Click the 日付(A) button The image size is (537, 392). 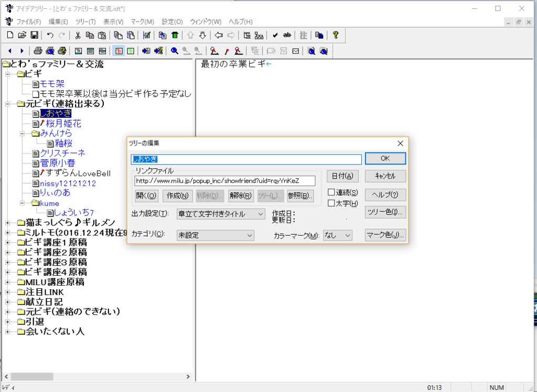tap(342, 176)
